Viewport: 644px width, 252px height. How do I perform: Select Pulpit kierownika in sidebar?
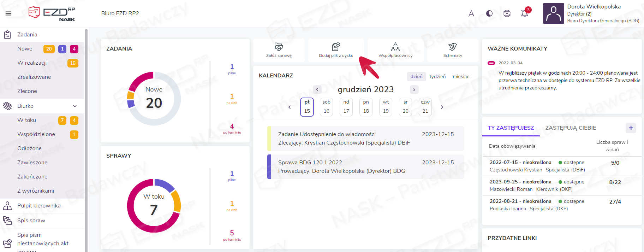pyautogui.click(x=39, y=206)
